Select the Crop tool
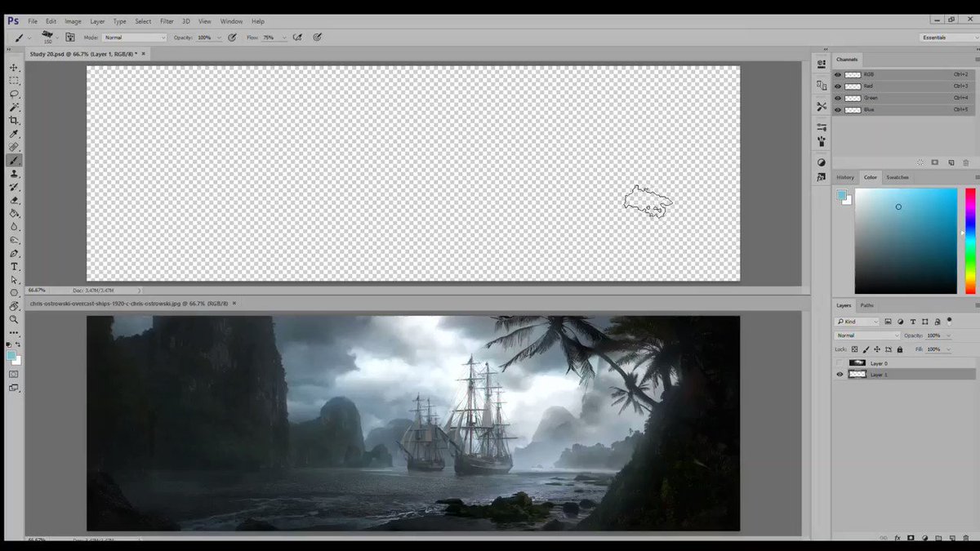The width and height of the screenshot is (980, 551). pos(14,120)
